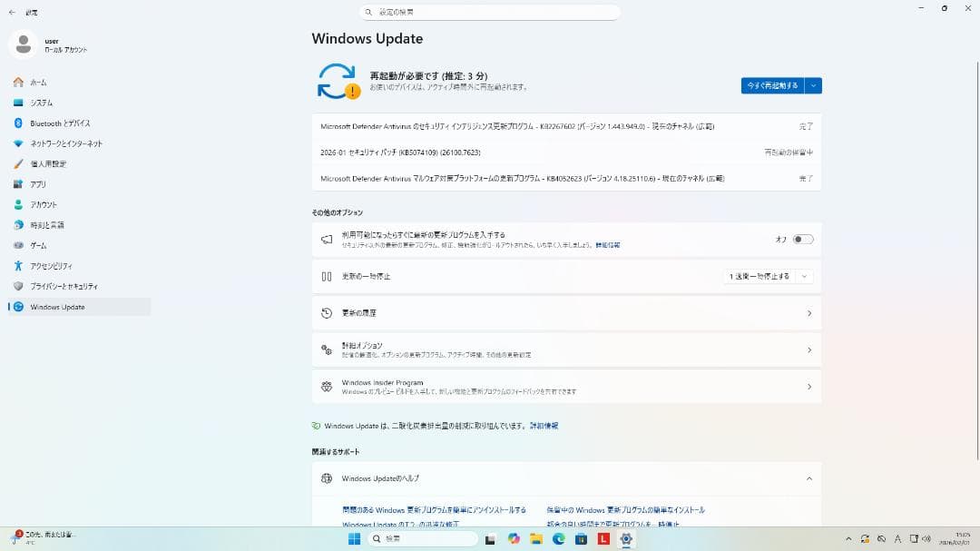
Task: Launch Microsoft Edge from the taskbar
Action: coord(558,538)
